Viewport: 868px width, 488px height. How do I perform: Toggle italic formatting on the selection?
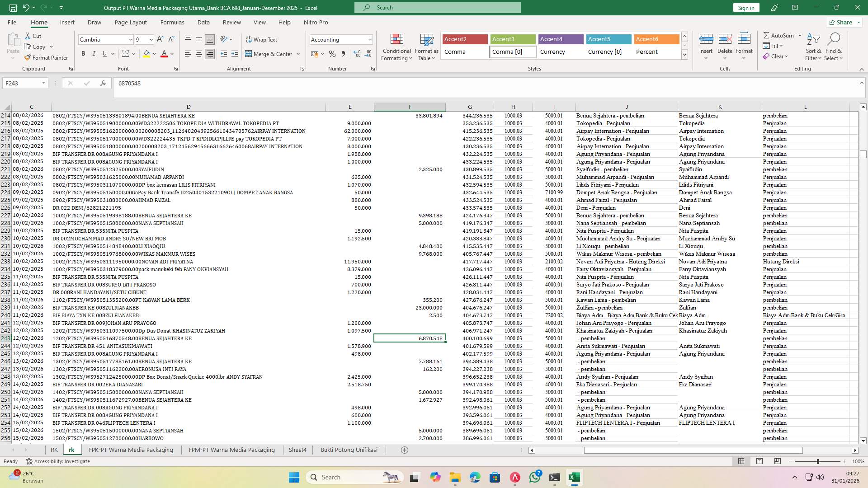pos(94,53)
